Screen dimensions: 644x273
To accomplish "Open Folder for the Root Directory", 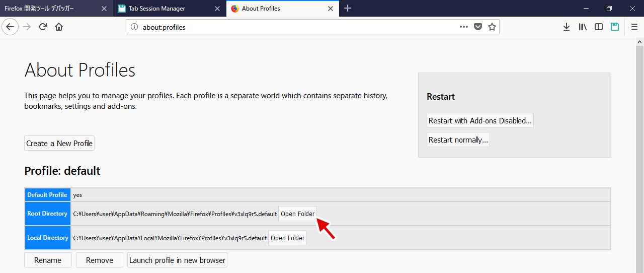I will (297, 214).
